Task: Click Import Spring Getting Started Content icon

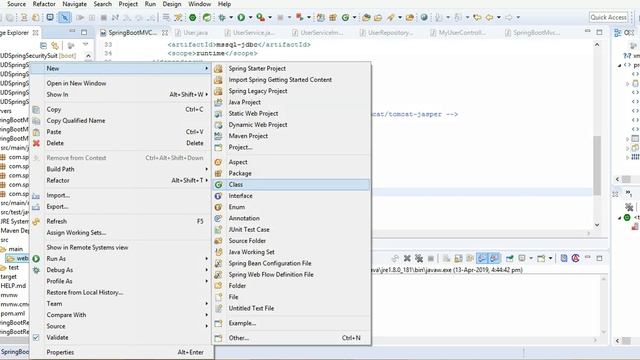Action: point(218,80)
